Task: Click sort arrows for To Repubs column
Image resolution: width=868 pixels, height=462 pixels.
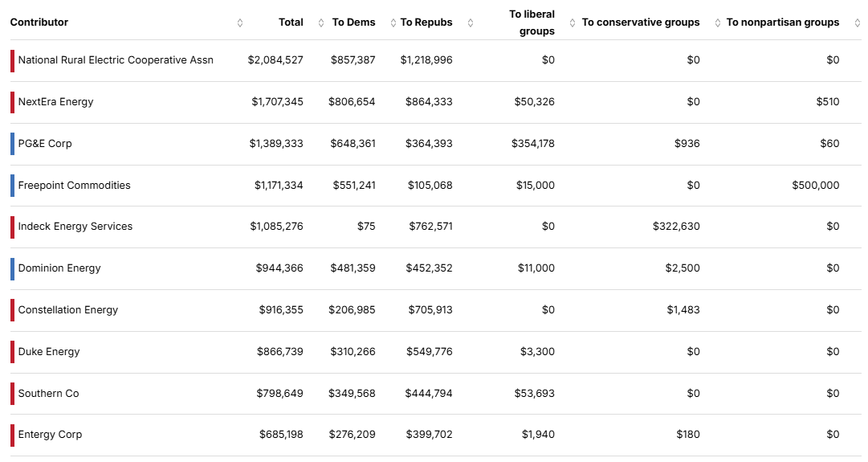Action: click(471, 22)
